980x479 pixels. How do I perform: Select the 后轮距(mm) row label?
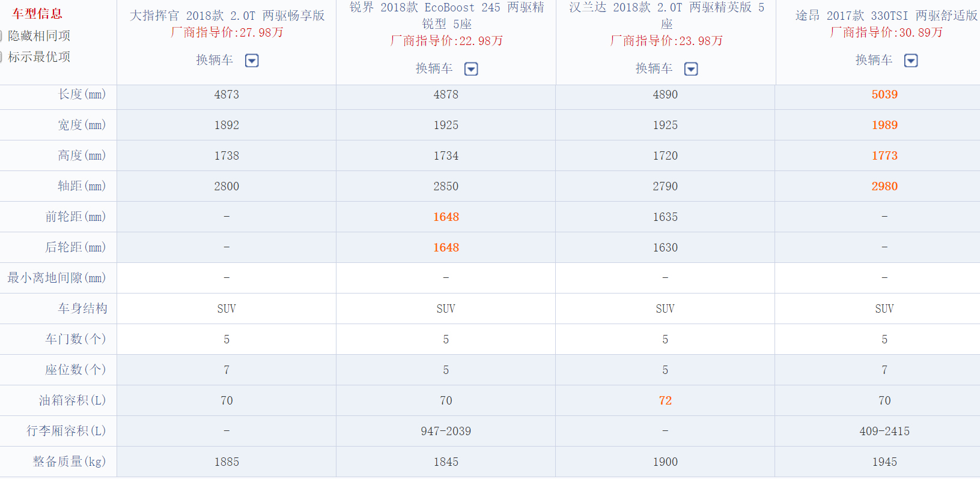76,247
